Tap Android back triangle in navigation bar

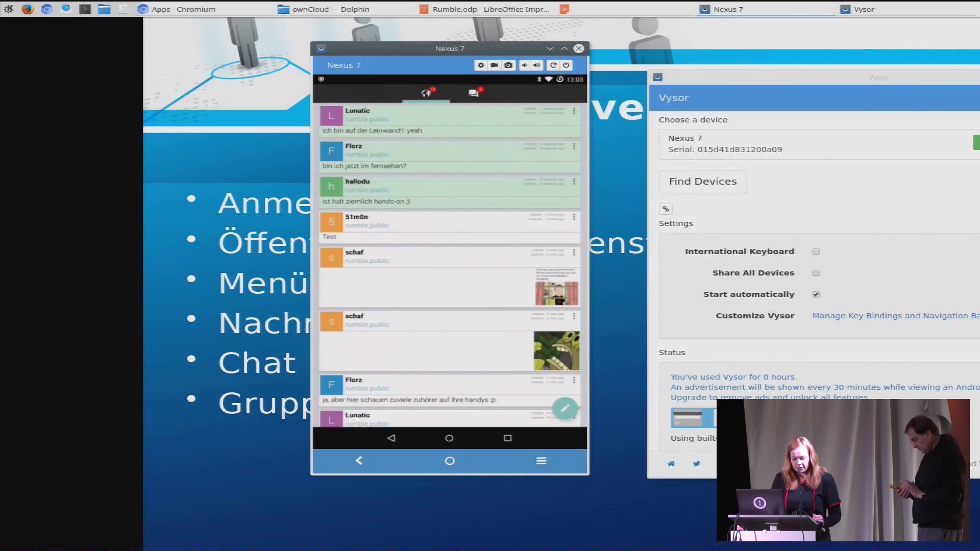point(391,438)
